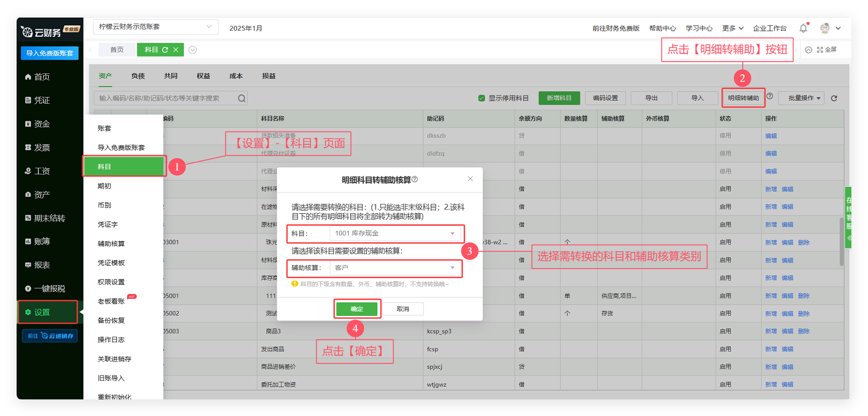Image resolution: width=868 pixels, height=416 pixels.
Task: Close the 科目 tab with X
Action: (x=176, y=50)
